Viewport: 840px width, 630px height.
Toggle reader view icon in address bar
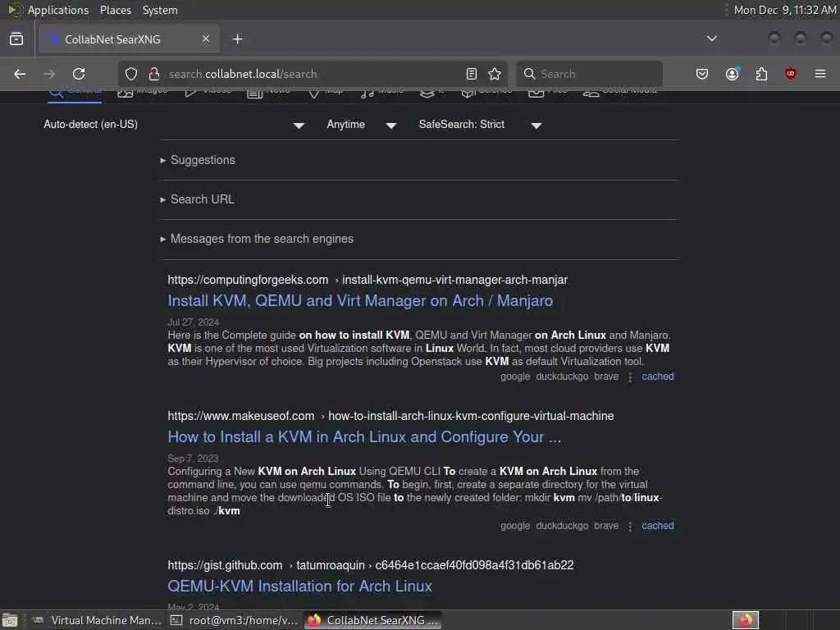pyautogui.click(x=472, y=74)
